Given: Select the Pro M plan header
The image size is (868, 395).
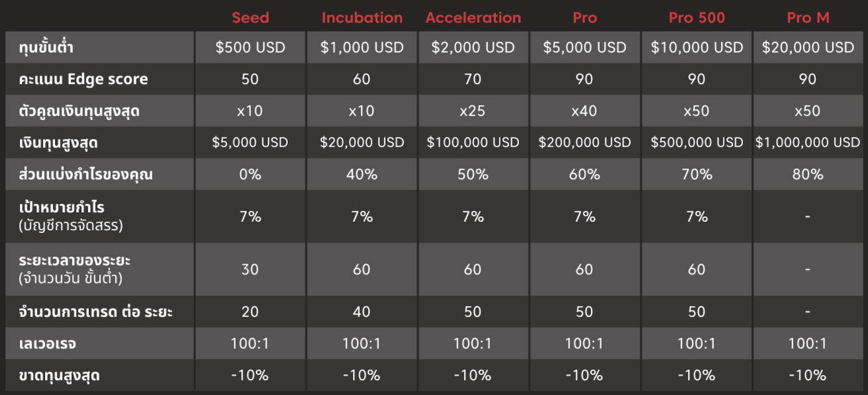Looking at the screenshot, I should coord(808,17).
